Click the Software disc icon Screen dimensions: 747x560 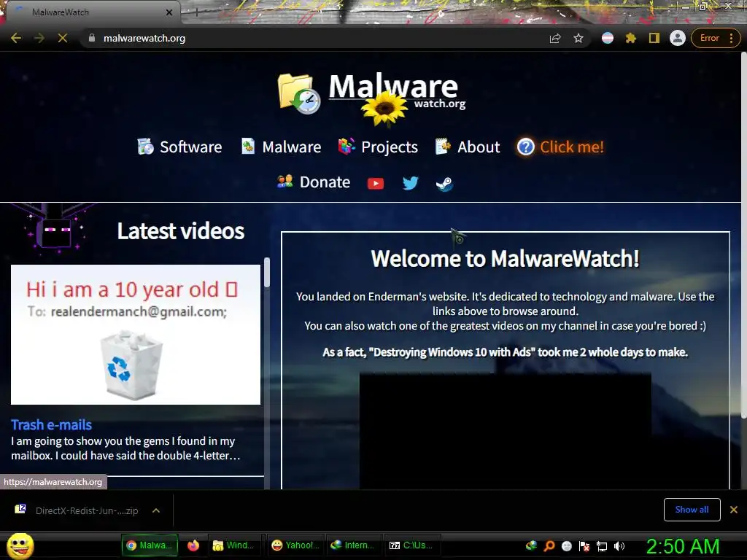145,147
